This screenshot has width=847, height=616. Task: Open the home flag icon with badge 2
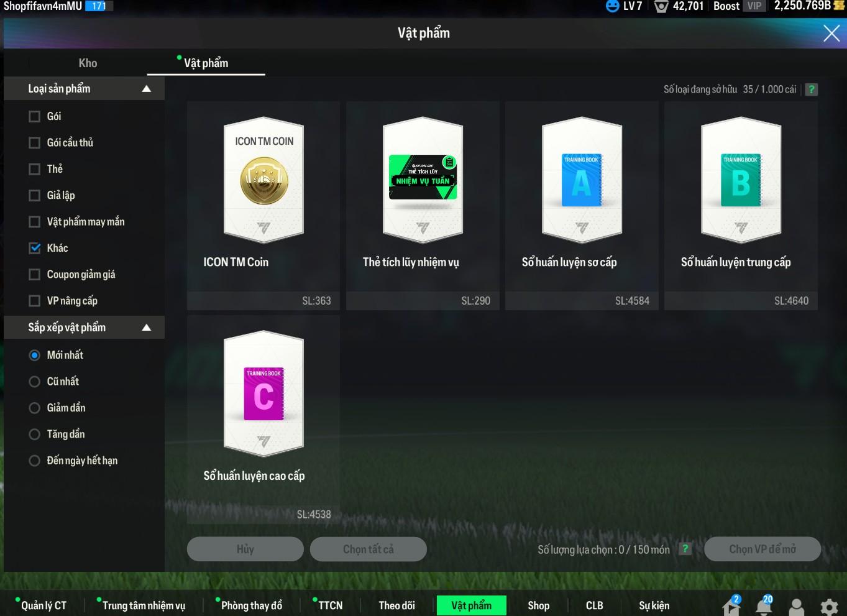(x=731, y=606)
